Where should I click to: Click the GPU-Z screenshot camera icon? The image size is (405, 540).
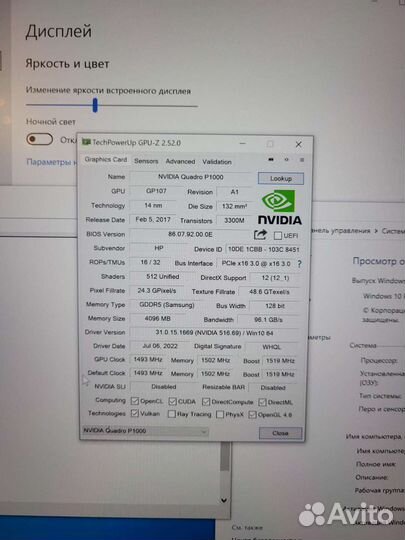click(271, 159)
